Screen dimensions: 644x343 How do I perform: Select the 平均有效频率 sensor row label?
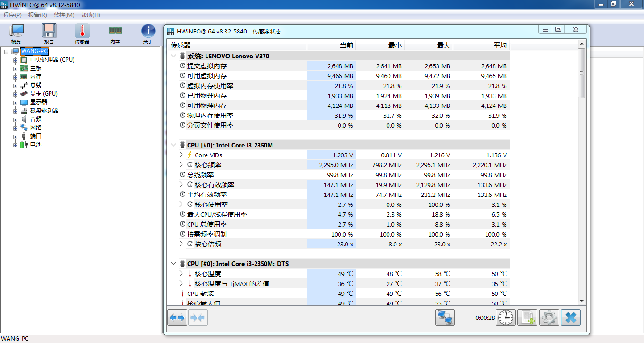click(207, 195)
